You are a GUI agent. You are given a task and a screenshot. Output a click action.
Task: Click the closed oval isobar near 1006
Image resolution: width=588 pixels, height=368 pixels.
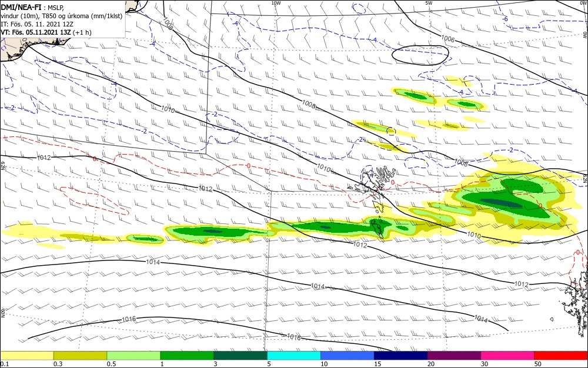(x=420, y=55)
